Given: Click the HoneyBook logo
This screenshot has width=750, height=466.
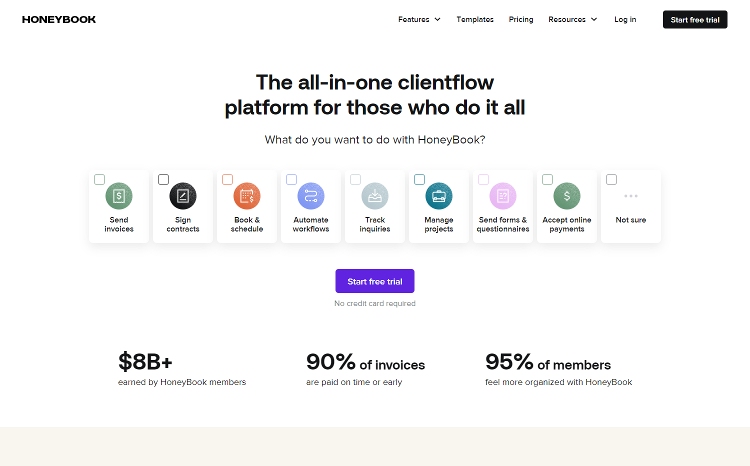Looking at the screenshot, I should [59, 19].
